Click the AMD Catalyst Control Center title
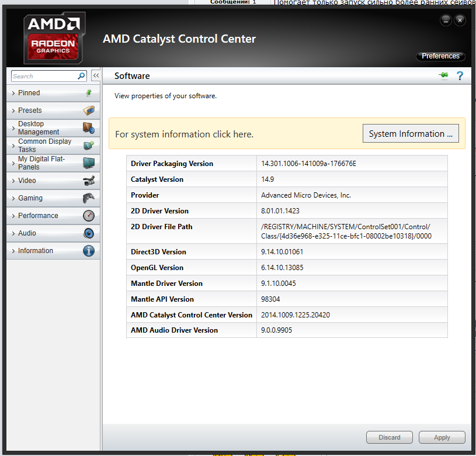This screenshot has height=456, width=476. (179, 39)
